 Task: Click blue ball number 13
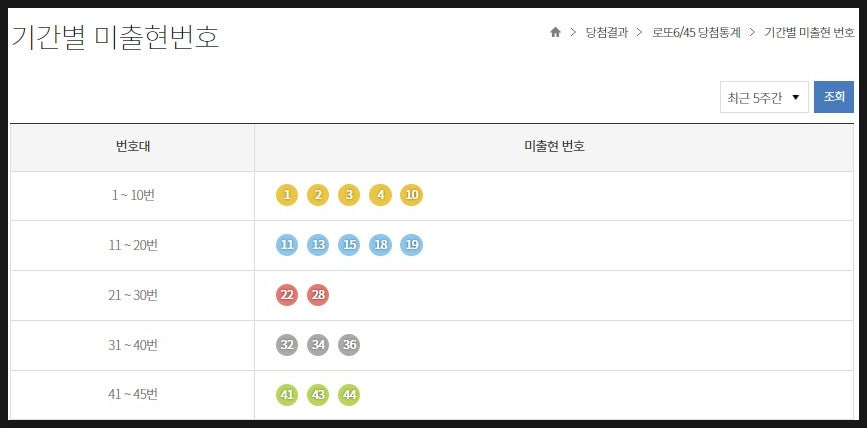tap(318, 245)
